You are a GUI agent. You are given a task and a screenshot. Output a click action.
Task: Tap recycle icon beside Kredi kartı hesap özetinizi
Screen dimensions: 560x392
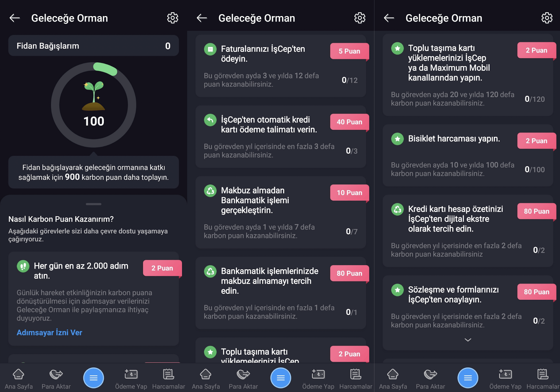[x=397, y=209]
